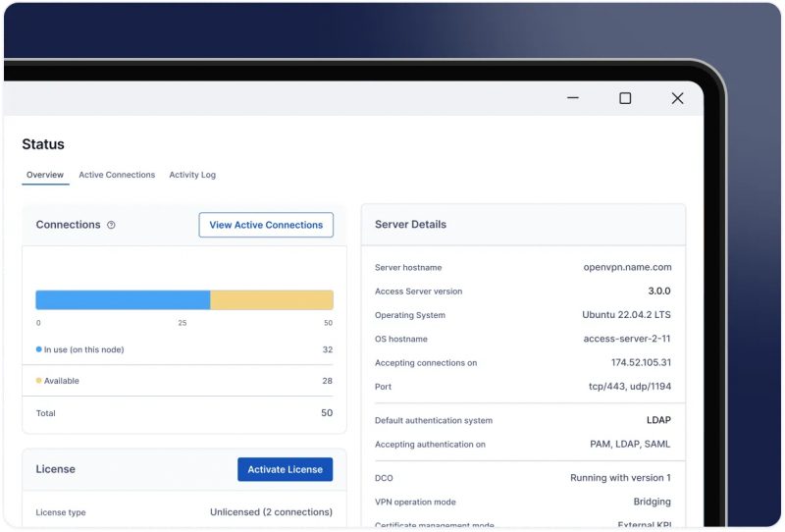This screenshot has width=785, height=532.
Task: Select Default authentication system label
Action: point(434,420)
